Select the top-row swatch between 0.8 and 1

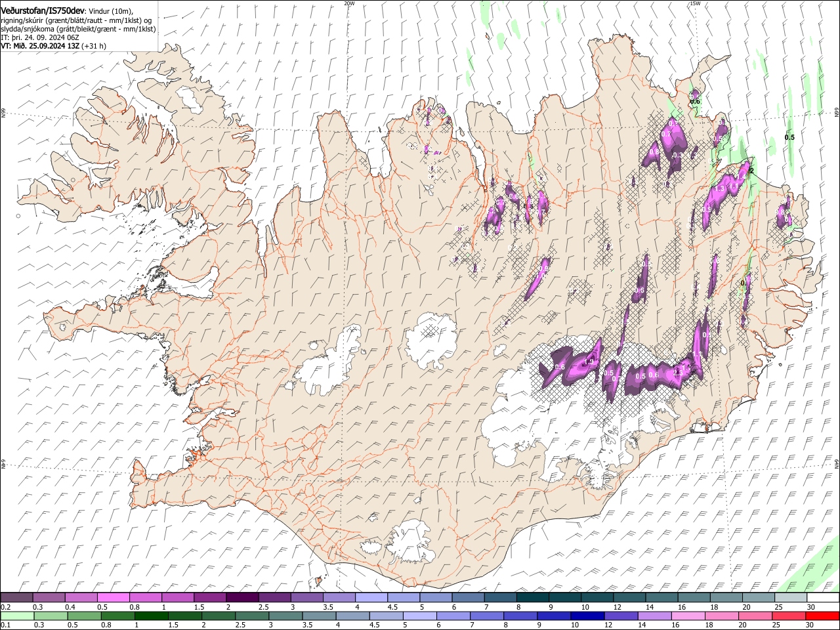[146, 597]
